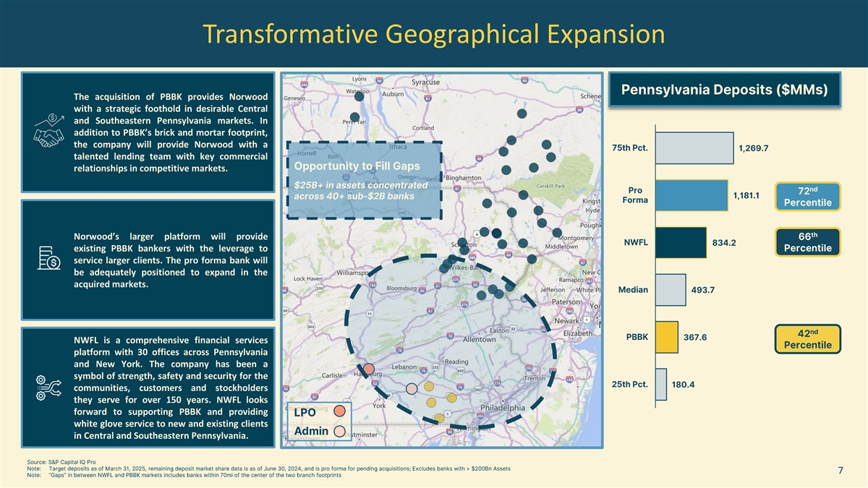Viewport: 868px width, 488px height.
Task: Click the yellow PBBK bar in chart
Action: click(x=666, y=337)
